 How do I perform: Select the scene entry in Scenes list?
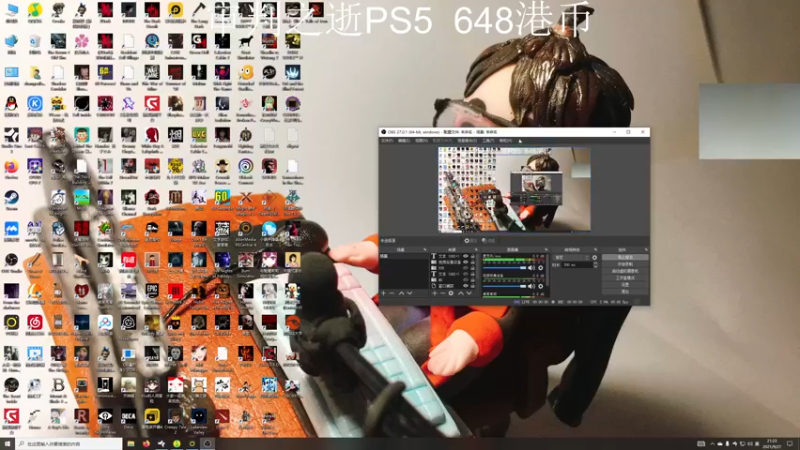pyautogui.click(x=404, y=256)
